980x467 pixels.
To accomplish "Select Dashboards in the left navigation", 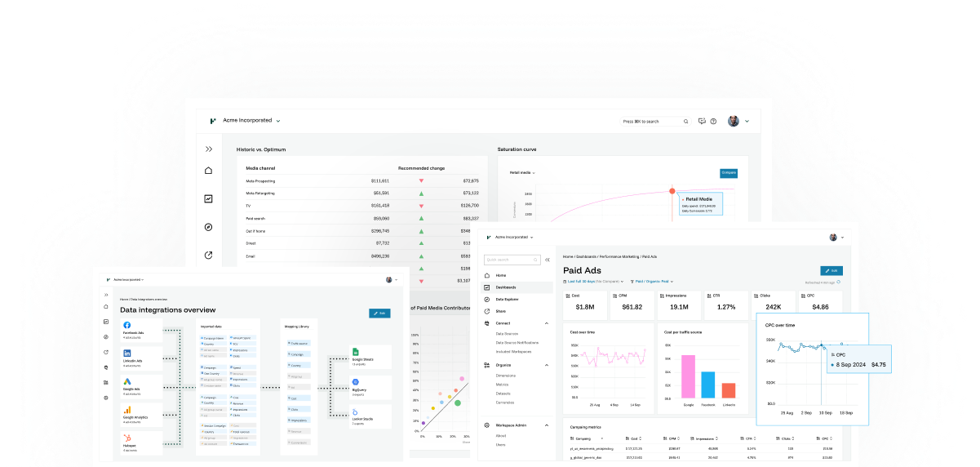I will (x=506, y=287).
